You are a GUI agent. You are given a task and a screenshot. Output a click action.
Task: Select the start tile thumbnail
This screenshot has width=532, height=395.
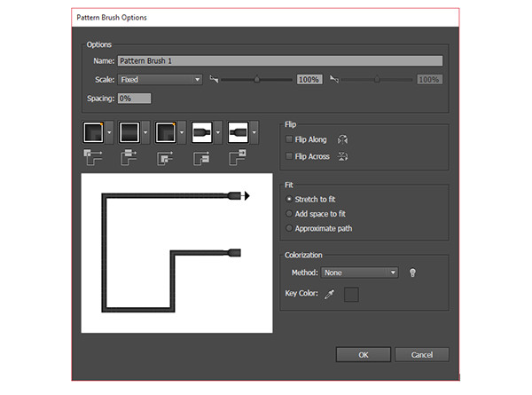[202, 132]
